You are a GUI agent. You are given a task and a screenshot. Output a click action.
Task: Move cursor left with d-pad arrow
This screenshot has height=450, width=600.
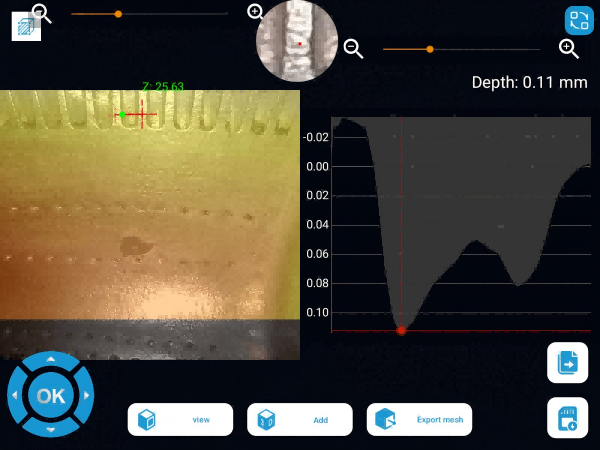15,395
